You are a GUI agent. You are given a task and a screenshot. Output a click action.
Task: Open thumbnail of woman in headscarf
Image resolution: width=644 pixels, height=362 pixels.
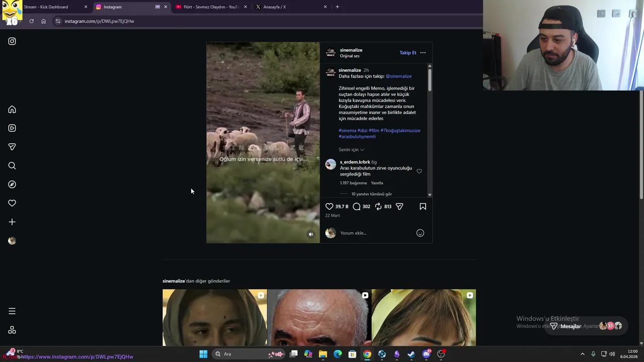[215, 318]
